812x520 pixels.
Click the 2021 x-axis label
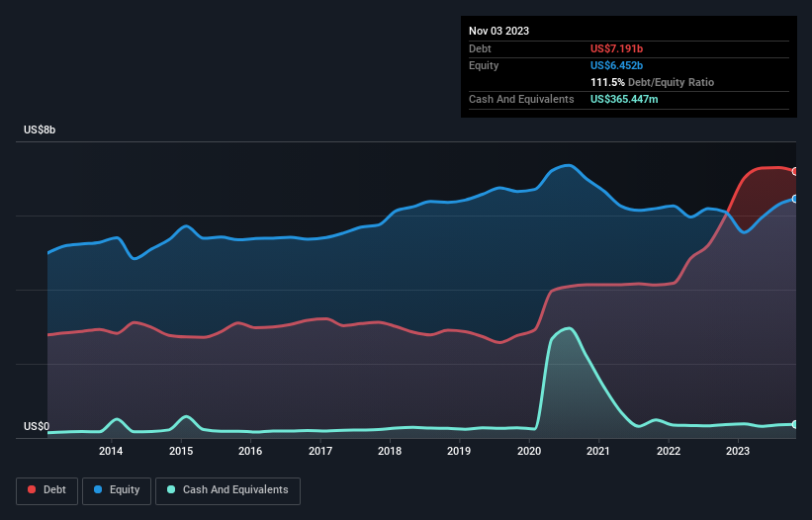tap(598, 451)
